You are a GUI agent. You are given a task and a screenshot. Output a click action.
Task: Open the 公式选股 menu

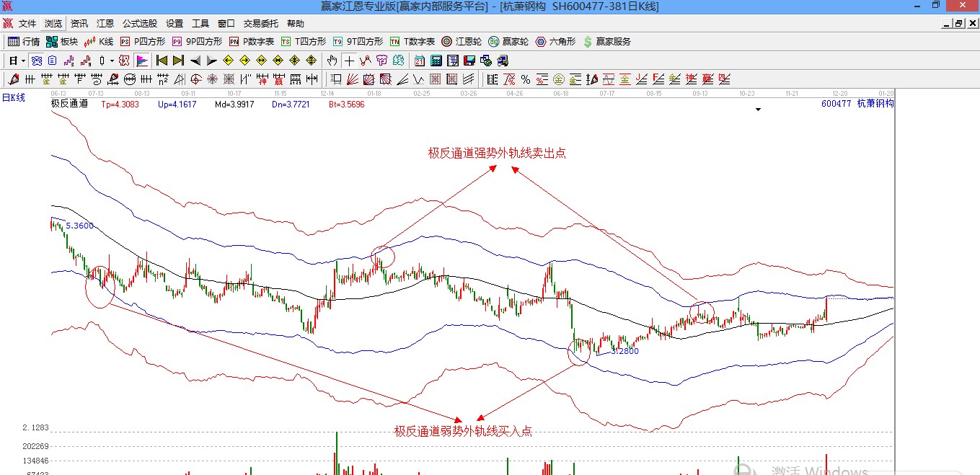140,24
